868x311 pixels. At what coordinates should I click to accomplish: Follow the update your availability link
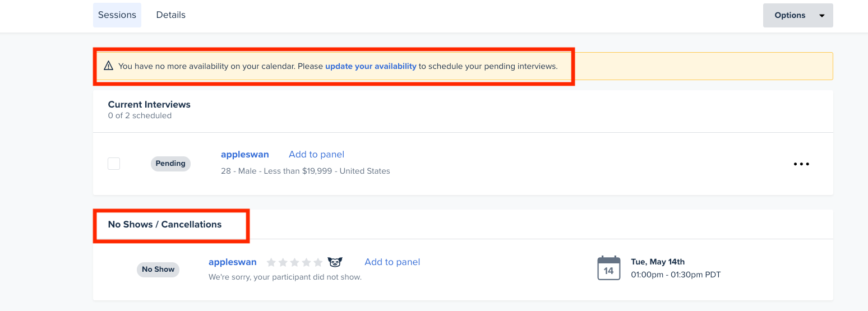(371, 66)
